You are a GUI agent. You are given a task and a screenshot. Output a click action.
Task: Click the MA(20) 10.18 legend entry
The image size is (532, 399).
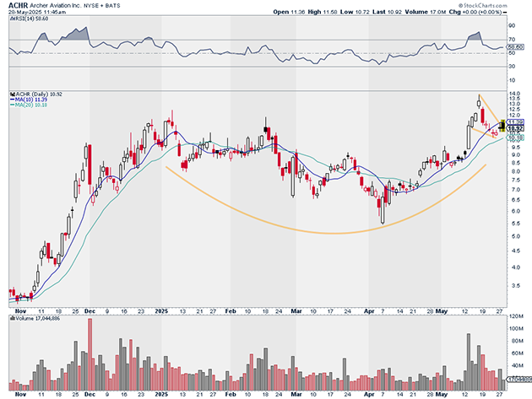(29, 105)
